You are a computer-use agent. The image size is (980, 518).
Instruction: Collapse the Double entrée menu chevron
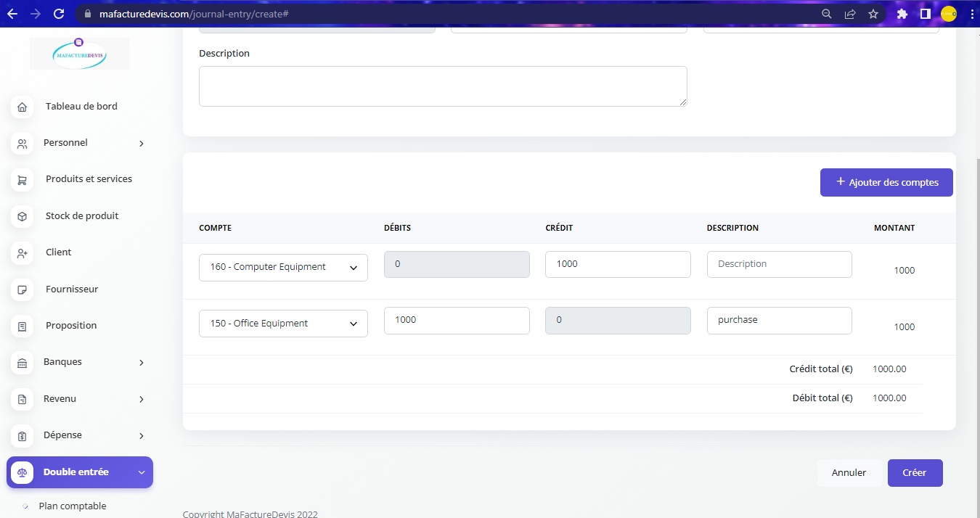pyautogui.click(x=142, y=472)
